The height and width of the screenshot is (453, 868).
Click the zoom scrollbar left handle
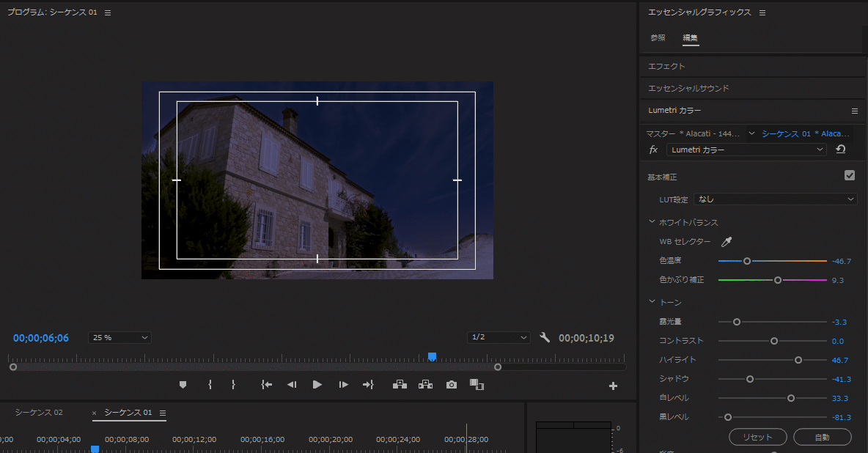pyautogui.click(x=13, y=367)
